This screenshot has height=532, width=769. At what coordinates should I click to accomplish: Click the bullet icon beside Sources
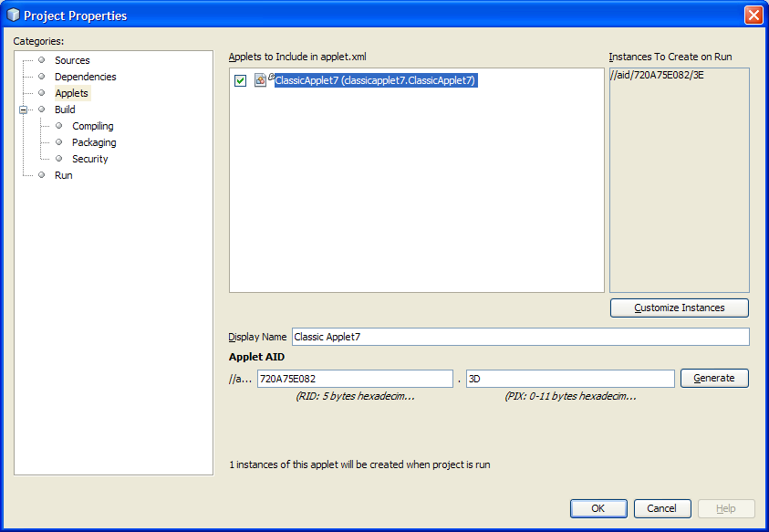[41, 60]
